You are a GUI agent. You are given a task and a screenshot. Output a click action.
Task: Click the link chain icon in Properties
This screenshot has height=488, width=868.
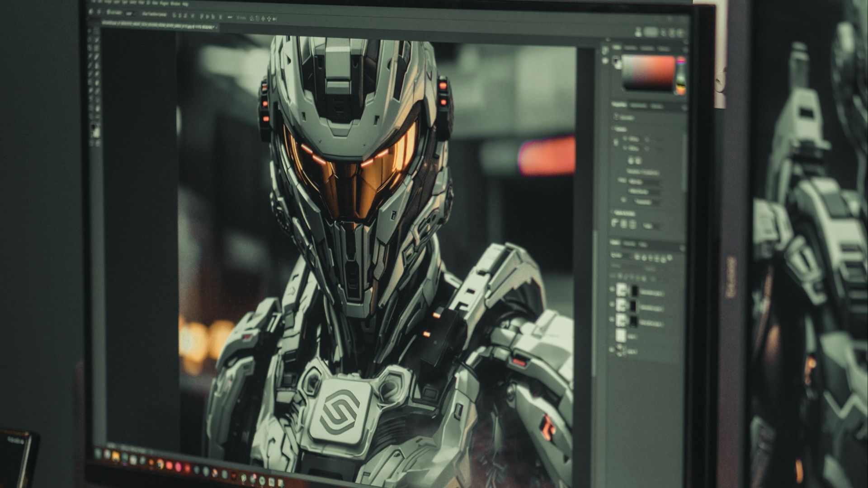point(616,142)
